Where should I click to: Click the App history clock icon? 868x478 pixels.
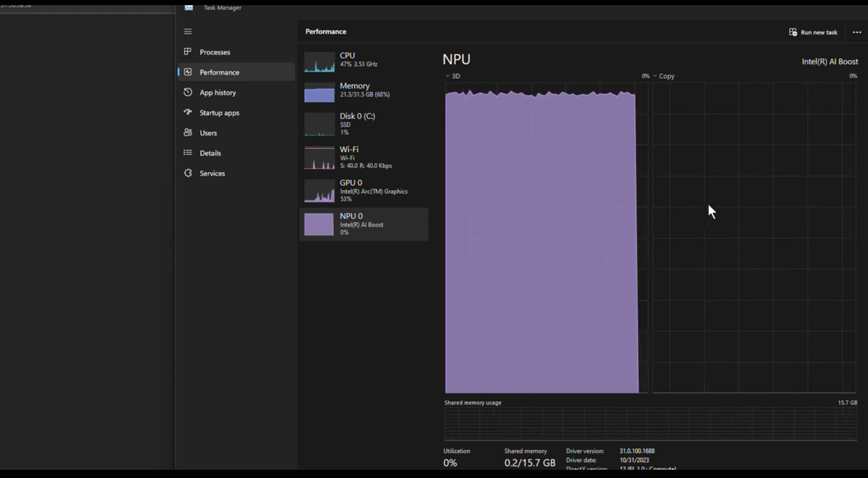pyautogui.click(x=188, y=92)
